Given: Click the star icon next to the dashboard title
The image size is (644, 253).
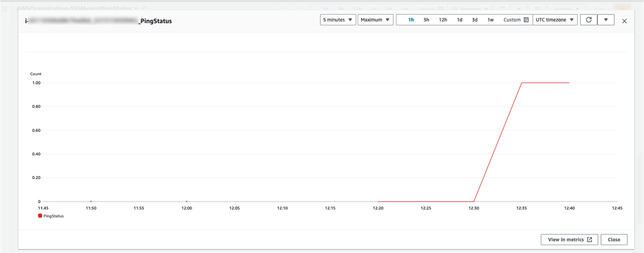Looking at the screenshot, I should 145,8.
